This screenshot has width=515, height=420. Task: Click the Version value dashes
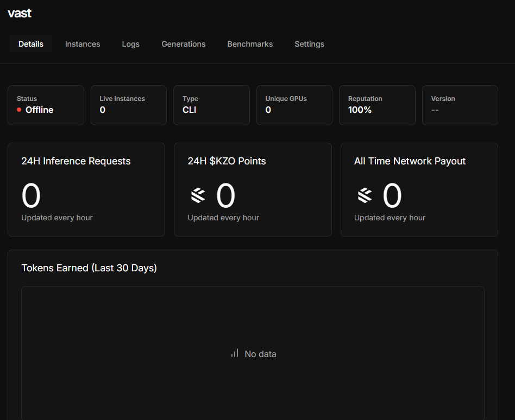tap(435, 110)
